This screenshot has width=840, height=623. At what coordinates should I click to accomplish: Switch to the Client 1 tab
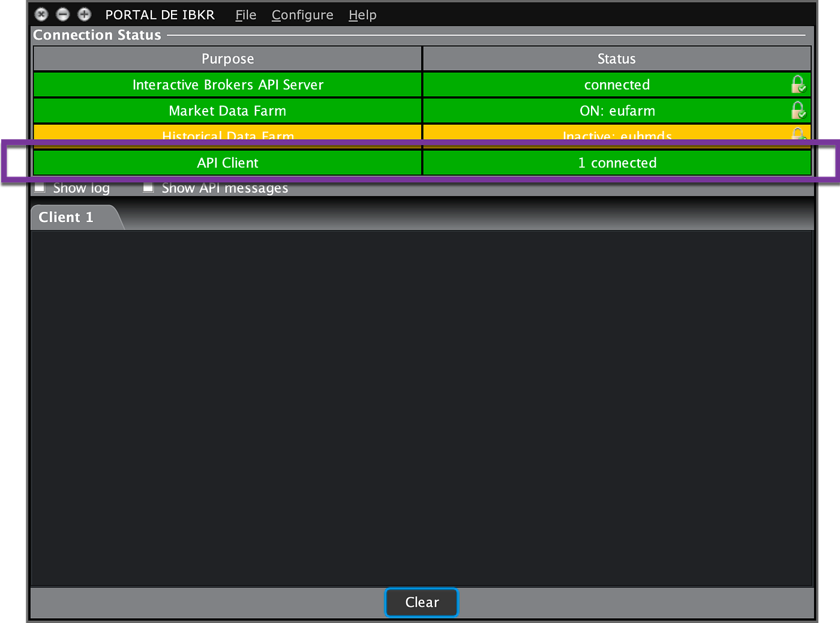click(72, 217)
